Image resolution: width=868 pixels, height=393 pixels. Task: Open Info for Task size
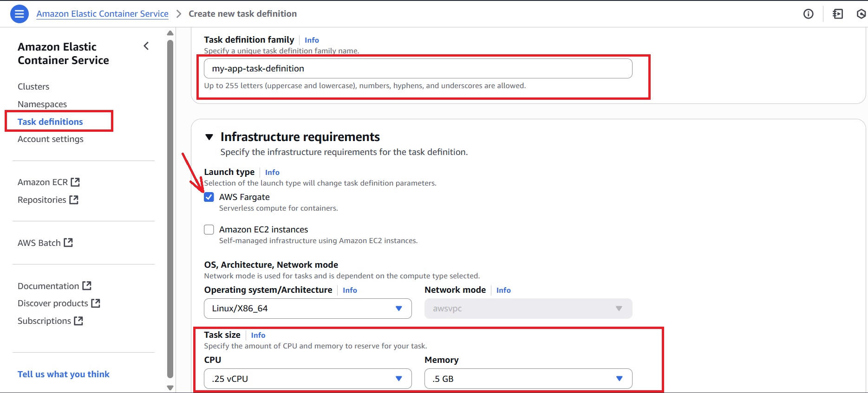coord(258,335)
